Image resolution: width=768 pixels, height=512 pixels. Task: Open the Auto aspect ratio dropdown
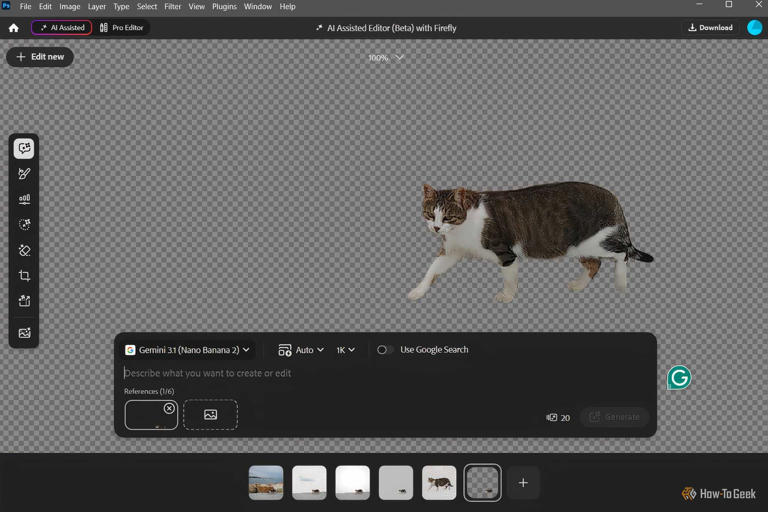[301, 350]
